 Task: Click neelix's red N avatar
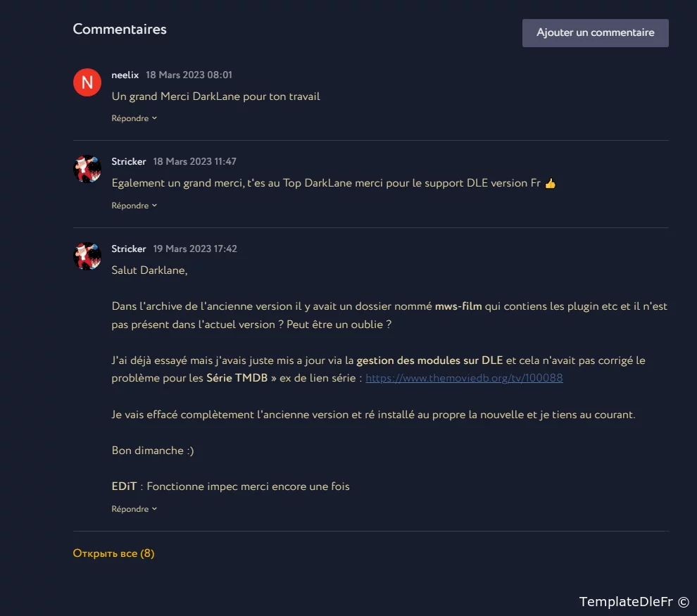[x=87, y=83]
